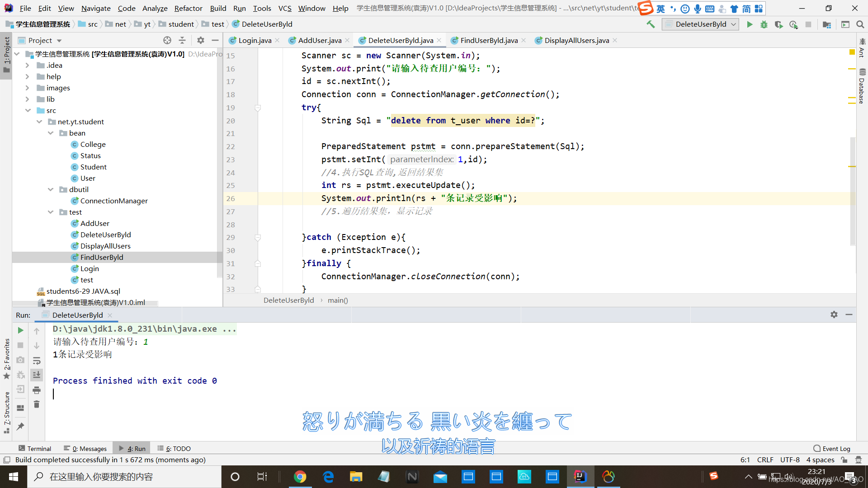This screenshot has height=488, width=868.
Task: Hide the Project panel with minus icon
Action: click(215, 40)
